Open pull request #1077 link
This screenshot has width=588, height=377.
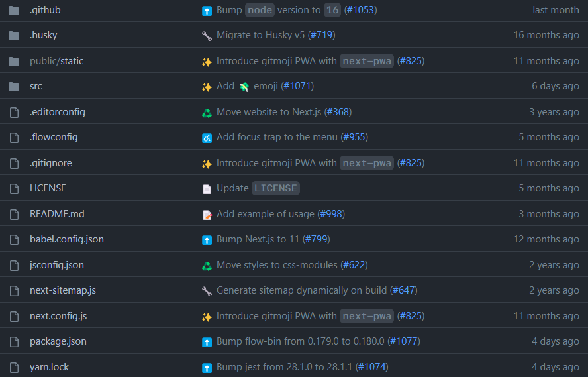click(x=404, y=342)
